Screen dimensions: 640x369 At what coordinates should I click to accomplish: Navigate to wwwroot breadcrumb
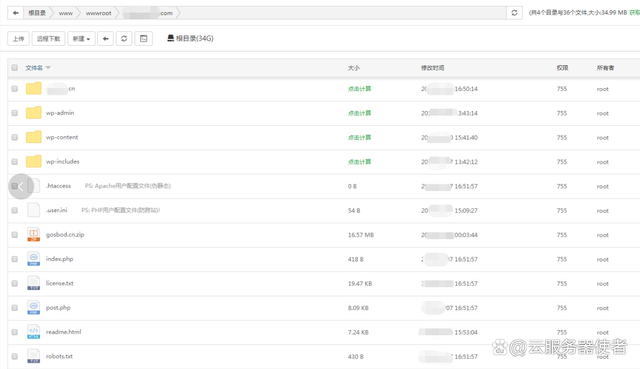pyautogui.click(x=98, y=13)
